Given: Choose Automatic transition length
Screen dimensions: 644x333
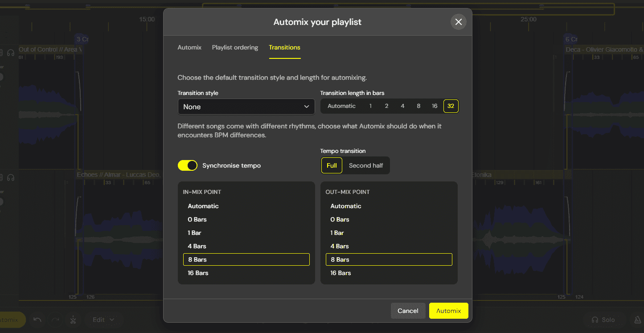Looking at the screenshot, I should click(341, 106).
